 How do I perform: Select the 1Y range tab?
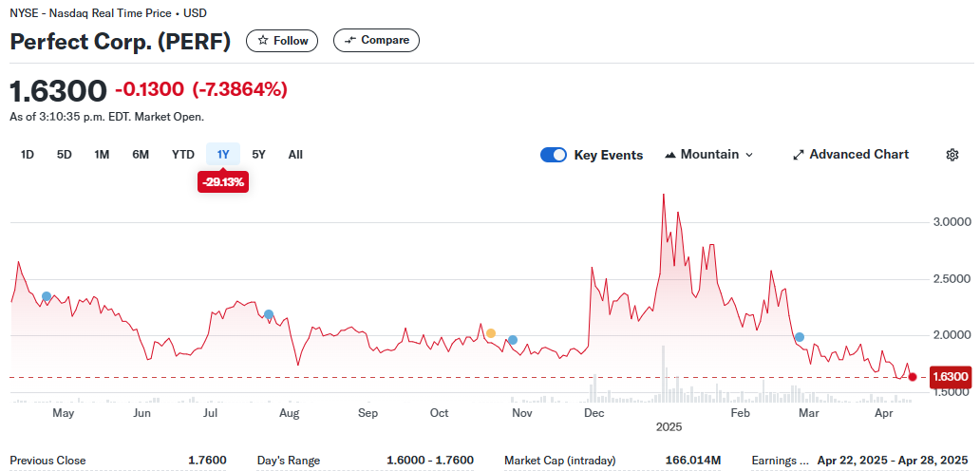(x=223, y=154)
